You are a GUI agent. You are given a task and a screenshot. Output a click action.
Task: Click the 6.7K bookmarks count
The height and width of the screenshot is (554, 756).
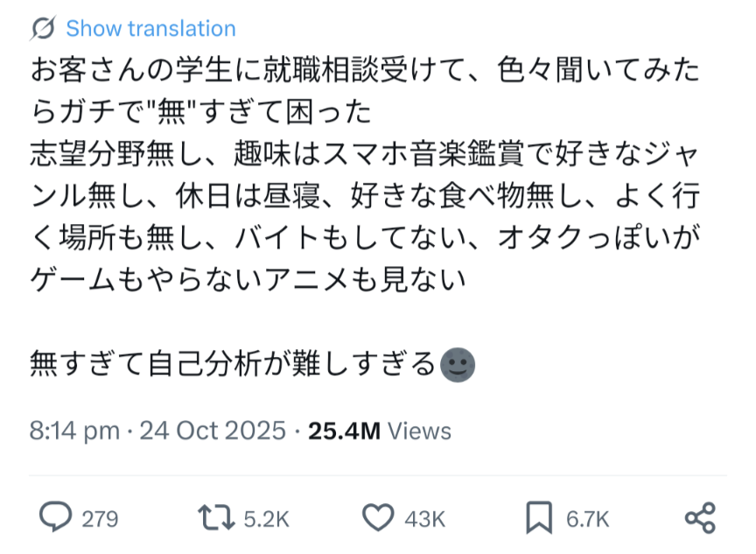587,519
